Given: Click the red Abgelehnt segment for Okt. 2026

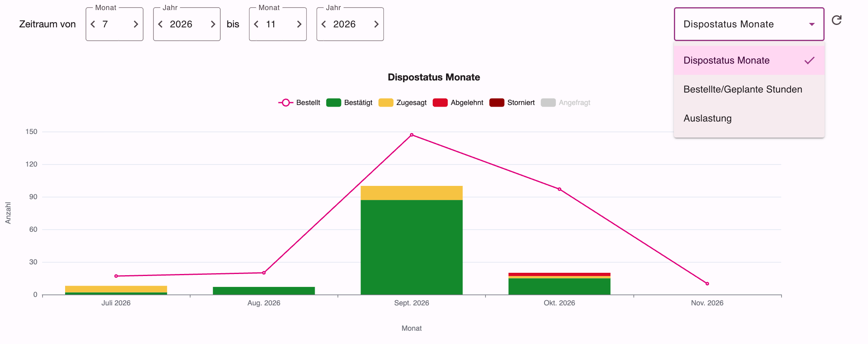Looking at the screenshot, I should pyautogui.click(x=559, y=274).
